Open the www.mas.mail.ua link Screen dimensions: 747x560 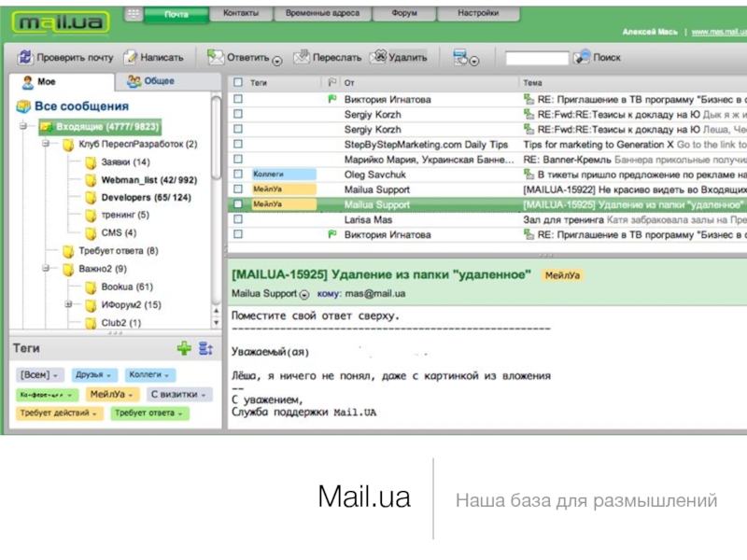(719, 32)
